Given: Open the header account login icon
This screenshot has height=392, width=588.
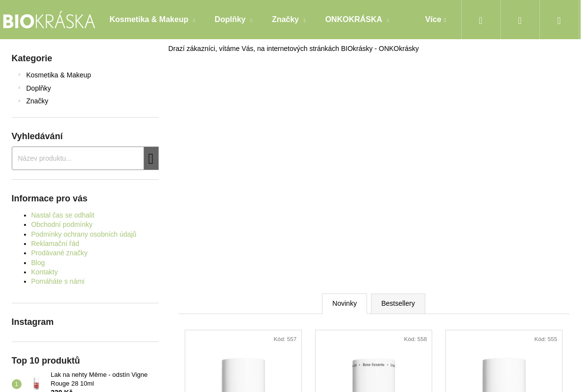Looking at the screenshot, I should tap(520, 20).
